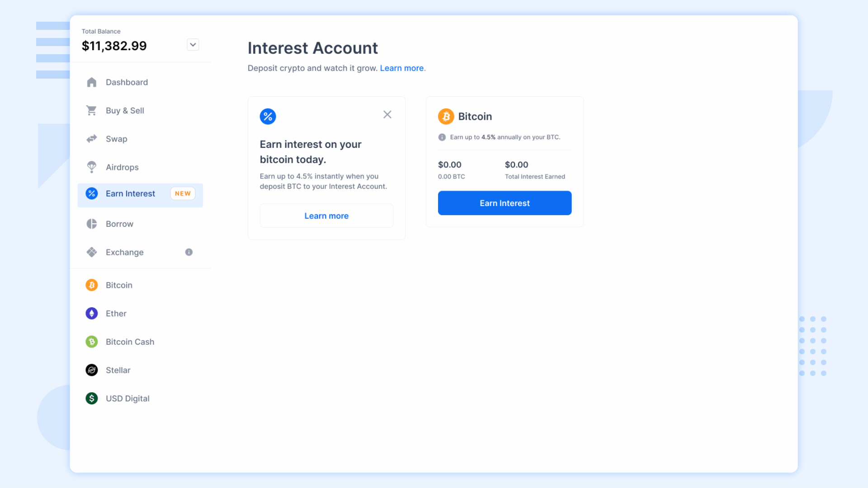
Task: Click the Learn more button in promo card
Action: point(326,216)
